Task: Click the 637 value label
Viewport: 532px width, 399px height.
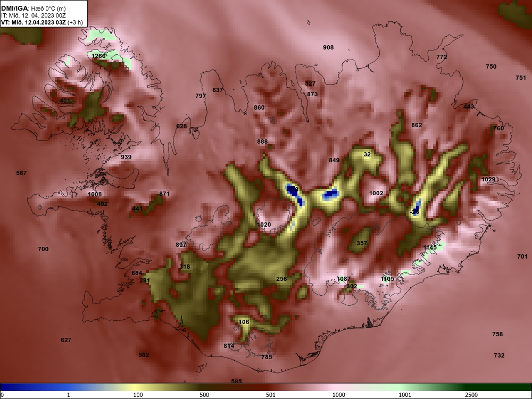Action: click(218, 90)
